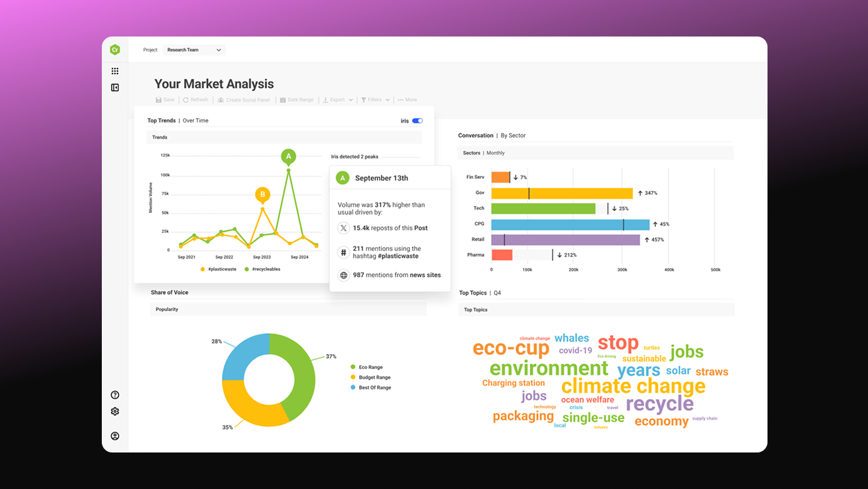Click the word "eco-cup" in topic cloud
Image resolution: width=868 pixels, height=489 pixels.
511,348
